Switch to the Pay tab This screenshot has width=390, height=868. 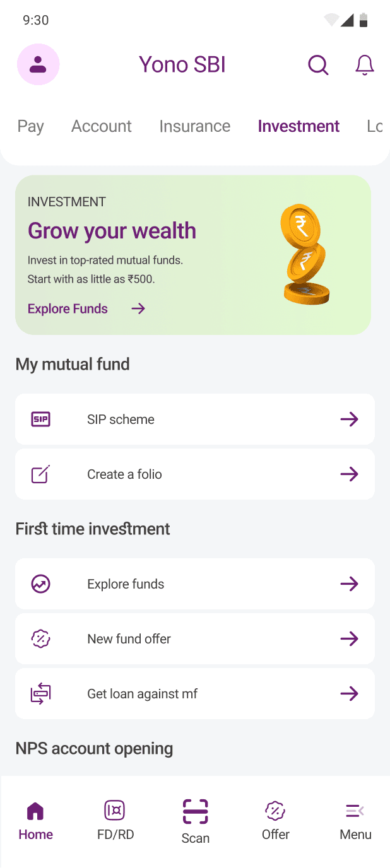point(30,126)
